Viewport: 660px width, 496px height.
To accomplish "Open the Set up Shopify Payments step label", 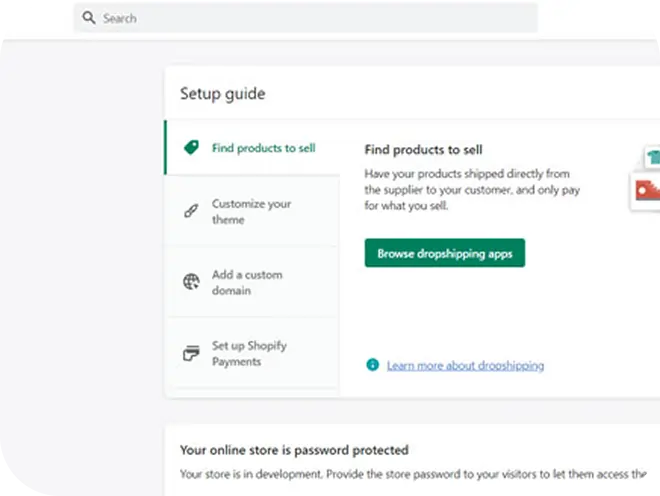I will tap(249, 353).
